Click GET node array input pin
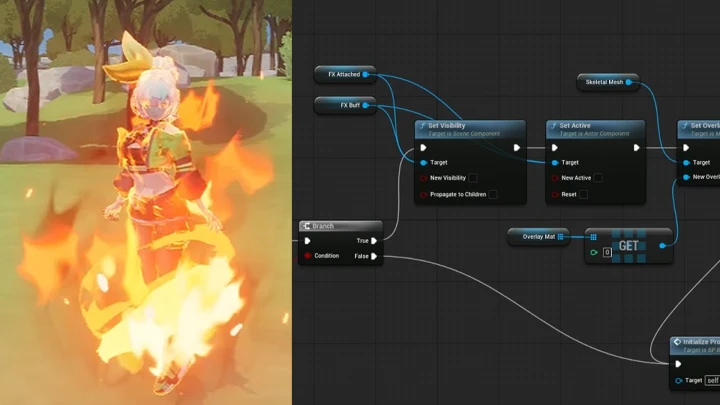This screenshot has width=720, height=405. [x=593, y=237]
